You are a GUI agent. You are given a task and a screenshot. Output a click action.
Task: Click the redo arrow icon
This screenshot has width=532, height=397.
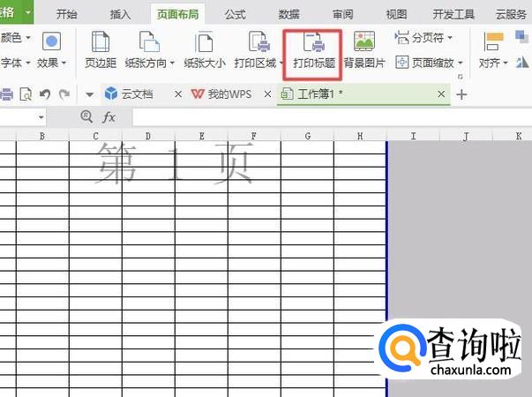[64, 94]
